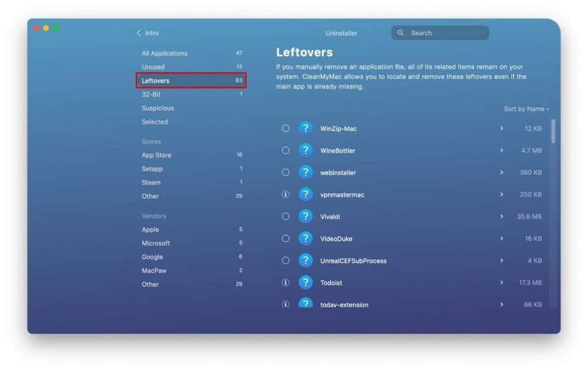Click the webinstaller question mark app icon
Screen dimensions: 588x370
point(305,172)
